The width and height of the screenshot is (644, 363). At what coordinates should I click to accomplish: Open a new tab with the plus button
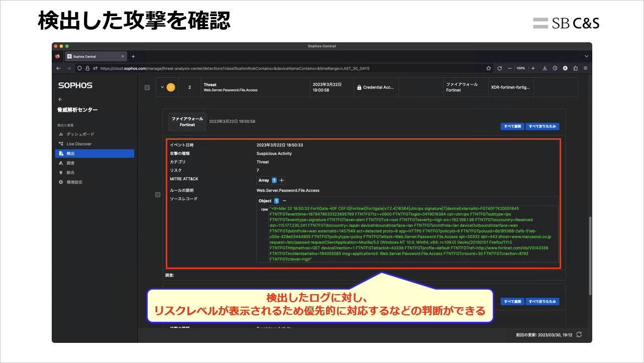pyautogui.click(x=133, y=56)
